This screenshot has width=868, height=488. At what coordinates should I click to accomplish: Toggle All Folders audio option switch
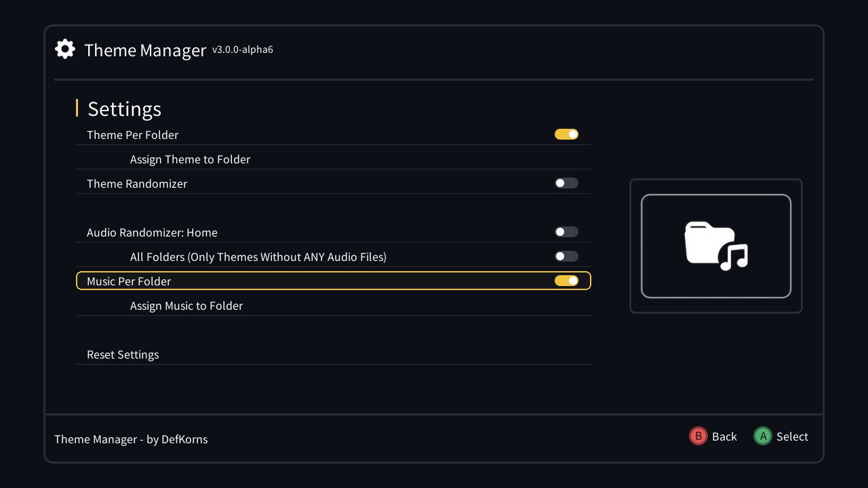(x=566, y=256)
